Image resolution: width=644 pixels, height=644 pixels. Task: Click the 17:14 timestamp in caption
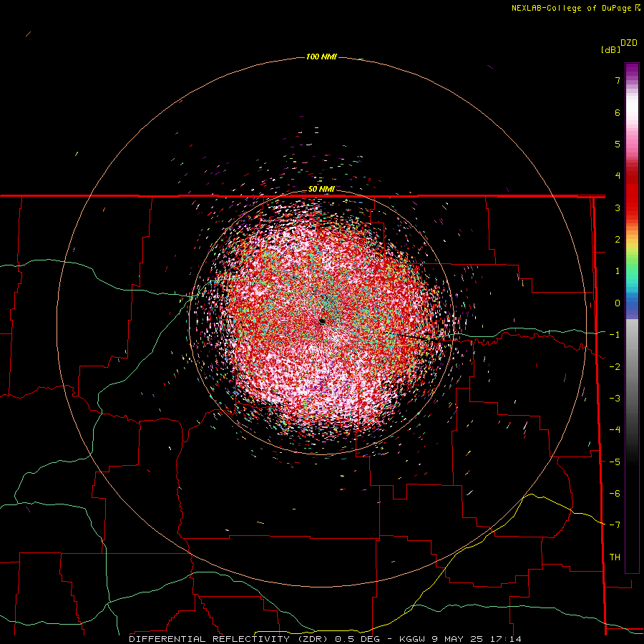click(x=505, y=639)
